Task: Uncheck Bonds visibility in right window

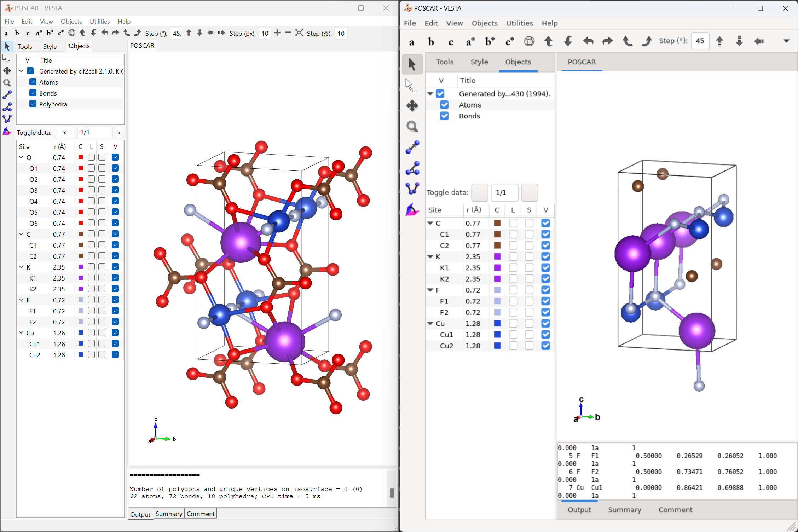Action: 444,116
